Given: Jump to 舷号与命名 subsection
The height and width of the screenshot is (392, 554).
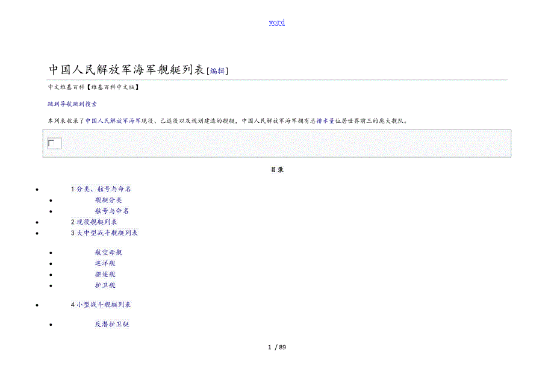Looking at the screenshot, I should pyautogui.click(x=112, y=211).
